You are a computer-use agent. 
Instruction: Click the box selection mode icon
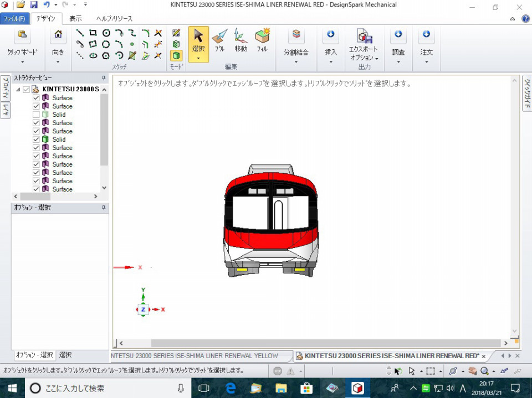tap(431, 371)
